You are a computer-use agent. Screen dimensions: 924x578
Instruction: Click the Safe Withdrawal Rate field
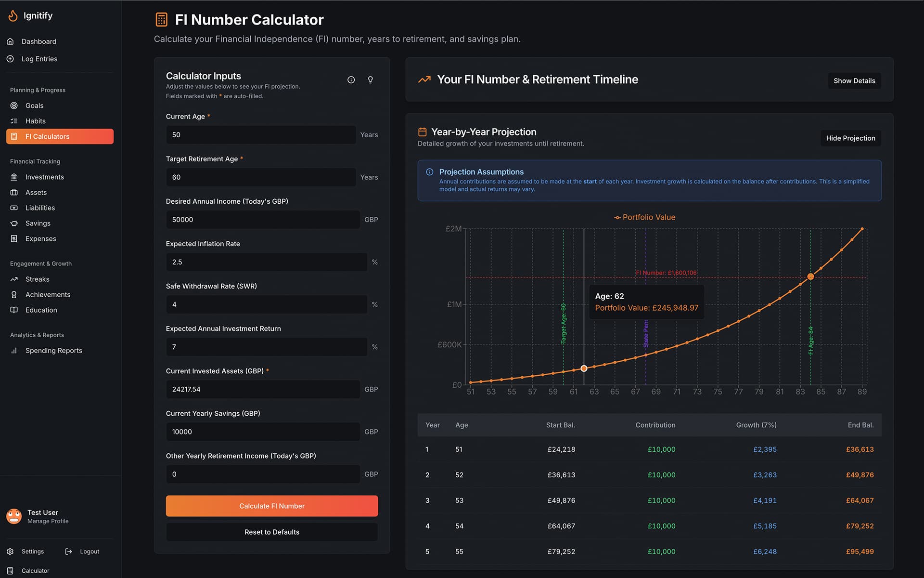(267, 304)
